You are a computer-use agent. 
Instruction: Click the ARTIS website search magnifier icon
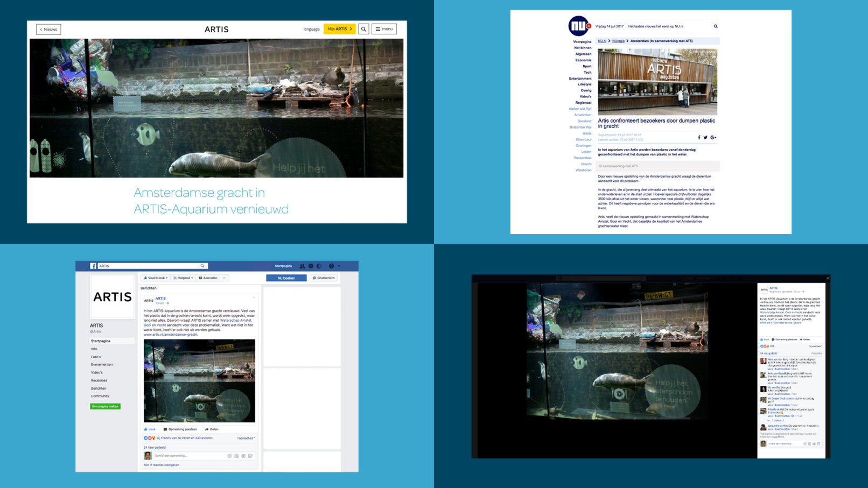coord(363,29)
